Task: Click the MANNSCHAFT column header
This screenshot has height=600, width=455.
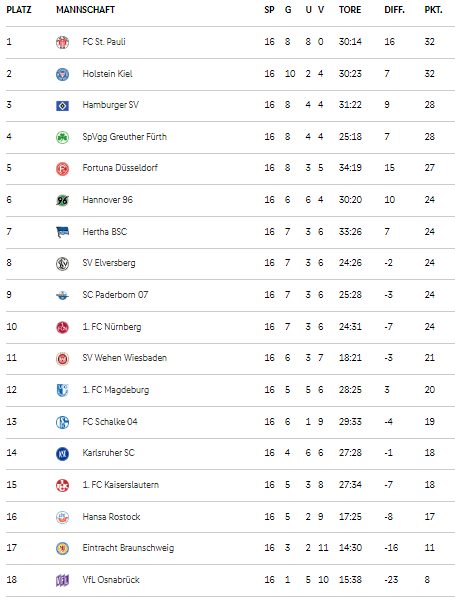Action: [85, 10]
